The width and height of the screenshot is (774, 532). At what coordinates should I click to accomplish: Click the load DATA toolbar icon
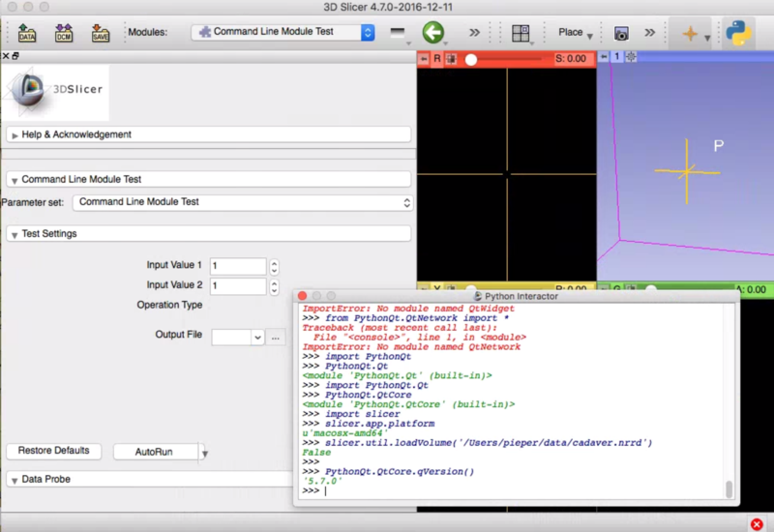click(27, 33)
